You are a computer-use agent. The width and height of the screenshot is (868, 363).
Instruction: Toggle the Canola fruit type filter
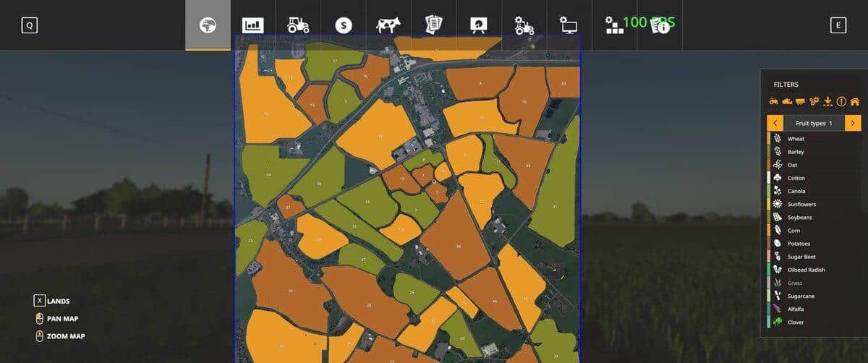click(x=796, y=192)
